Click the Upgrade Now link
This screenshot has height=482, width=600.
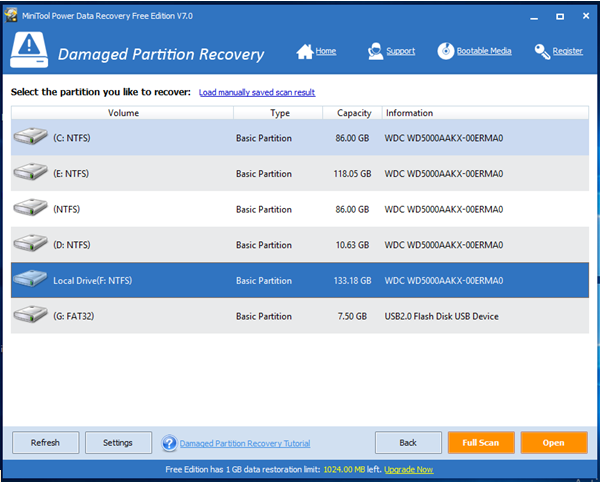[x=409, y=469]
